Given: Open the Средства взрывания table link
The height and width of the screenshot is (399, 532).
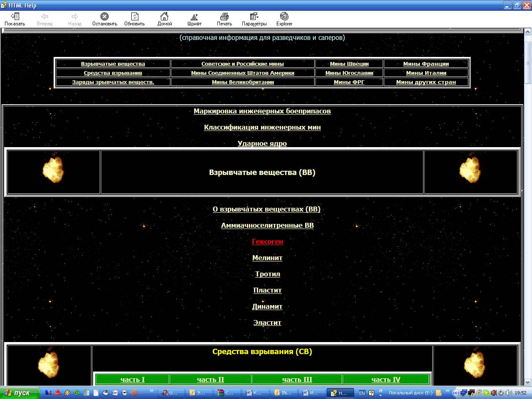Looking at the screenshot, I should click(113, 73).
